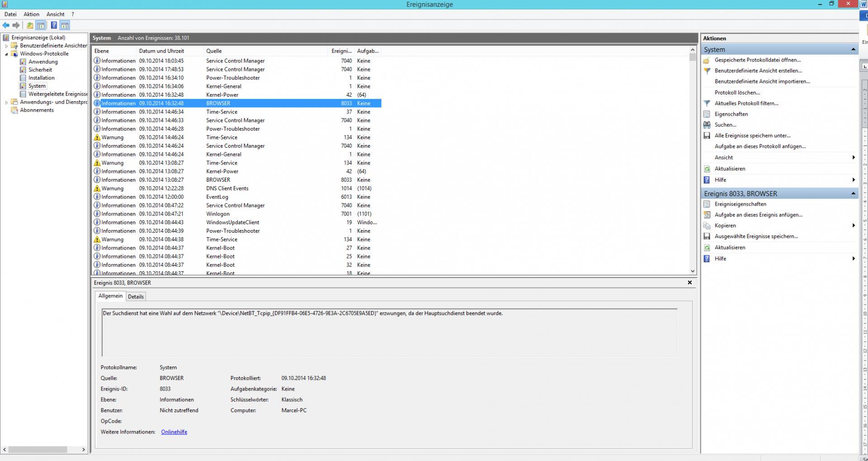The image size is (868, 461).
Task: Click Aufgabe an dieses Protokoll anfügen
Action: coord(760,146)
